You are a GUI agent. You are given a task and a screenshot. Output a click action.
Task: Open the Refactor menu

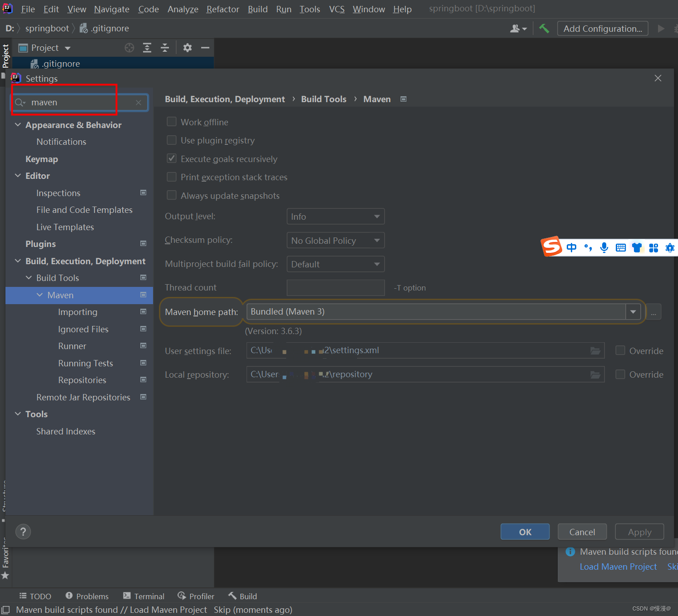223,9
